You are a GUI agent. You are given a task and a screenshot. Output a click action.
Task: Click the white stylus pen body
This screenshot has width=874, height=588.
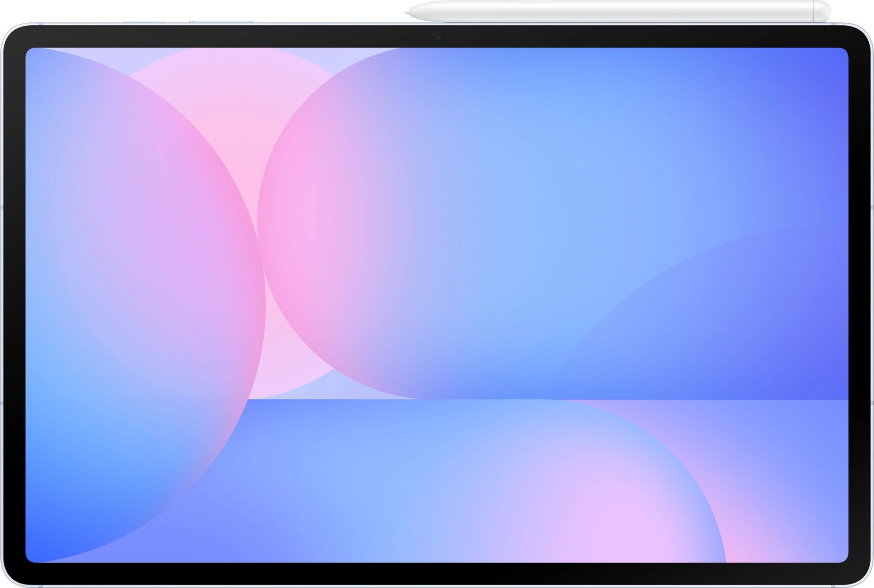tap(612, 11)
